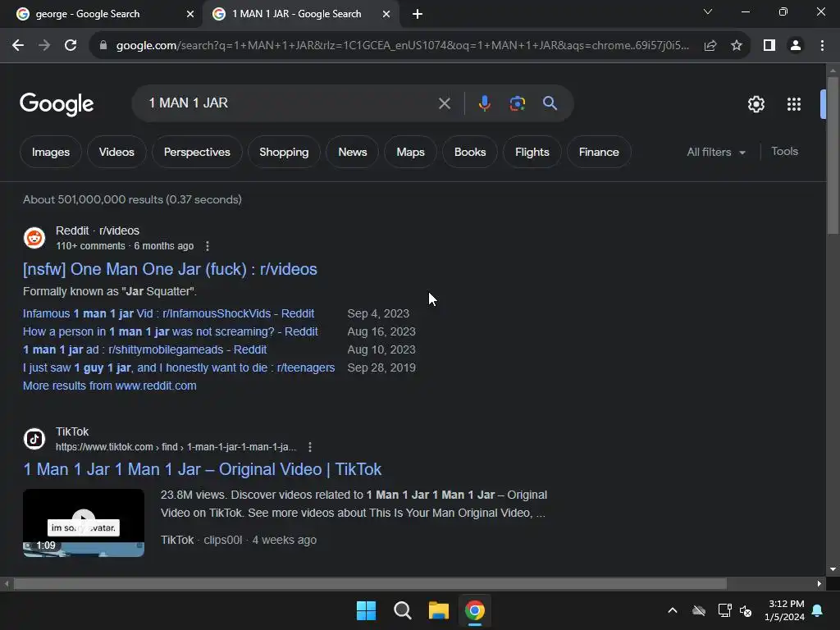Filter results by Images

pos(51,152)
